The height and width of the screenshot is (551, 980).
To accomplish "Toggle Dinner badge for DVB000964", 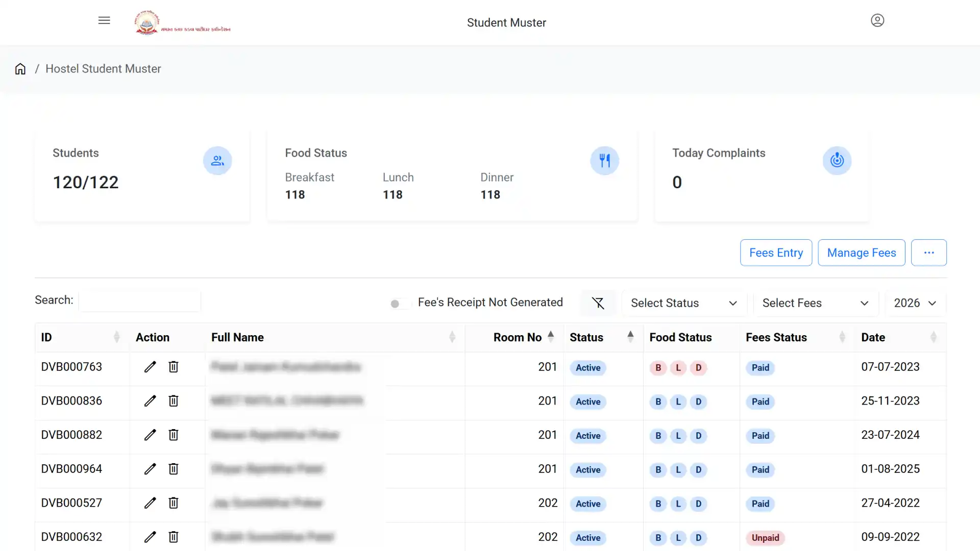I will click(x=698, y=470).
